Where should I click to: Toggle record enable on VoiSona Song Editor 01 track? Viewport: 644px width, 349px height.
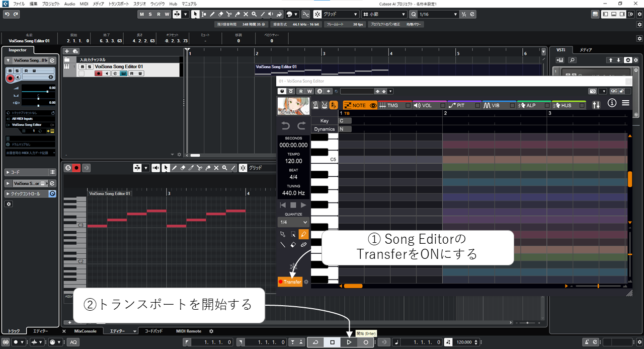(x=99, y=74)
